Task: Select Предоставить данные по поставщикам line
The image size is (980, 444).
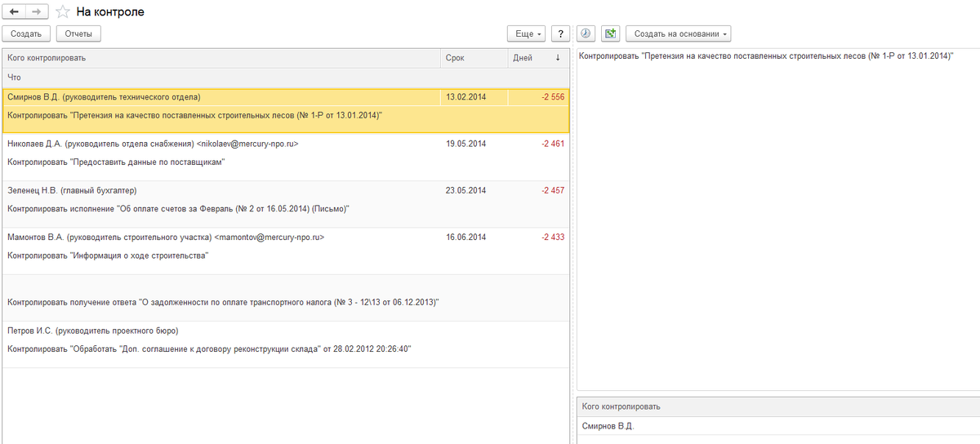Action: (x=116, y=162)
